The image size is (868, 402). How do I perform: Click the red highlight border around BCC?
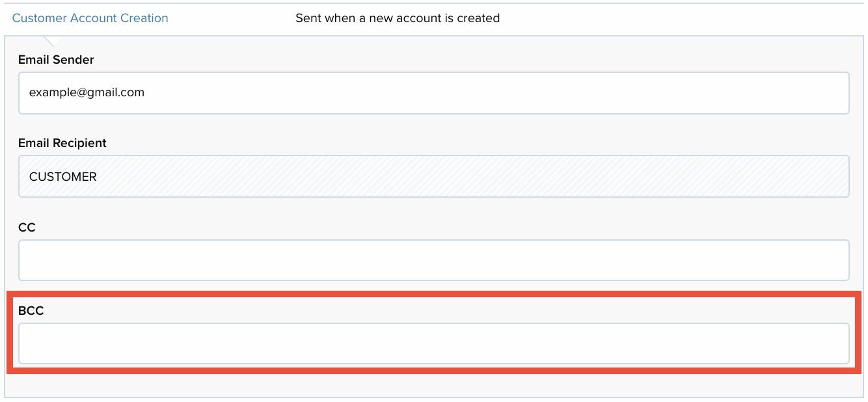point(434,294)
